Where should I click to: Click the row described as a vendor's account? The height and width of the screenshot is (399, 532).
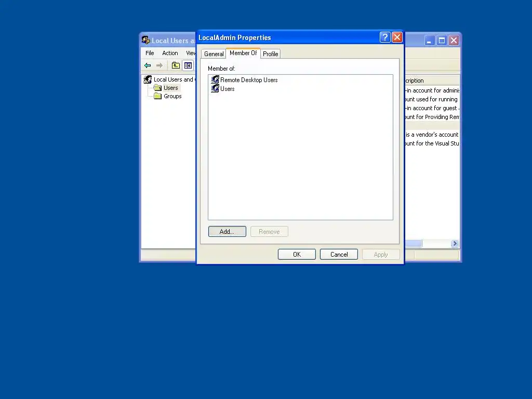coord(432,135)
